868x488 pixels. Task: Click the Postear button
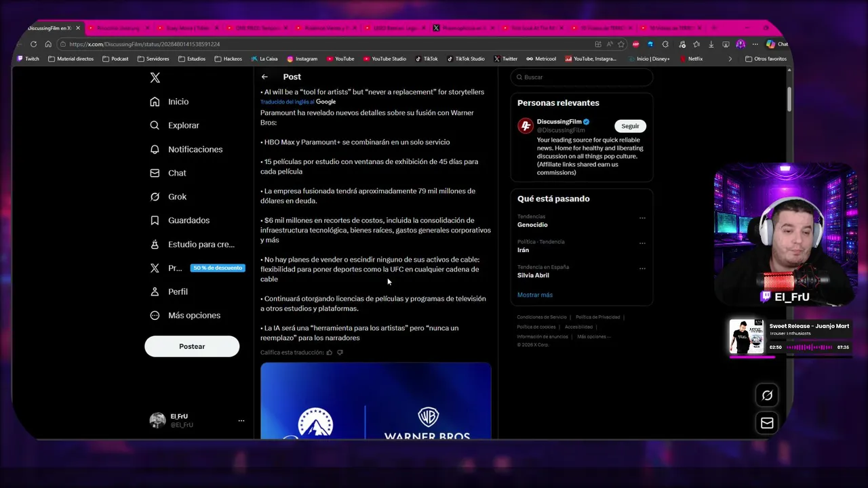pos(192,346)
